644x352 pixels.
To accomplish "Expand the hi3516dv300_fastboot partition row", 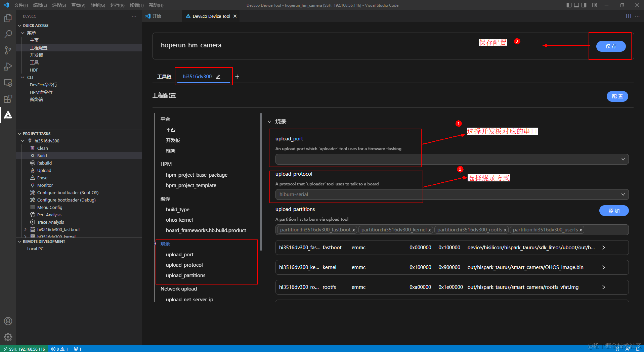I will [603, 247].
